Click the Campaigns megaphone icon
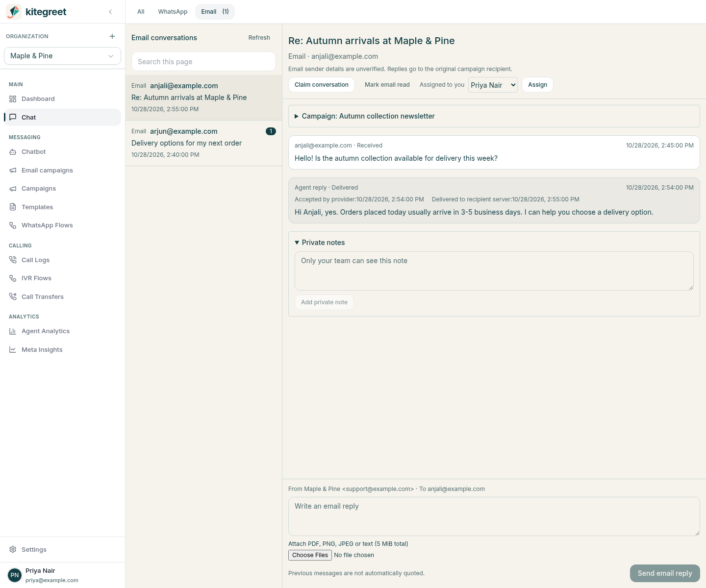 (13, 189)
